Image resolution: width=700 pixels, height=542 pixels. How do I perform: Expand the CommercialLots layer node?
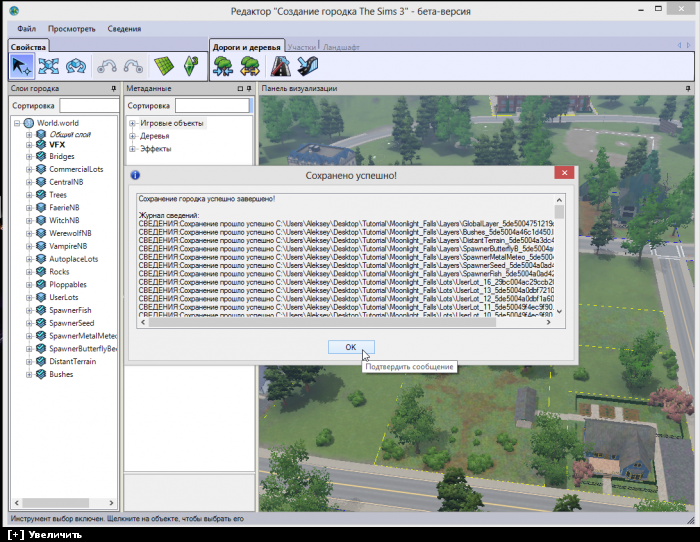pos(29,170)
